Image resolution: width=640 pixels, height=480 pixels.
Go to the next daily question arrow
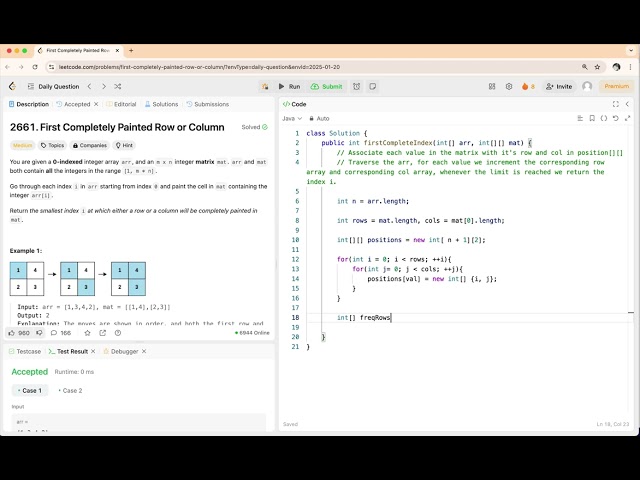(x=102, y=86)
